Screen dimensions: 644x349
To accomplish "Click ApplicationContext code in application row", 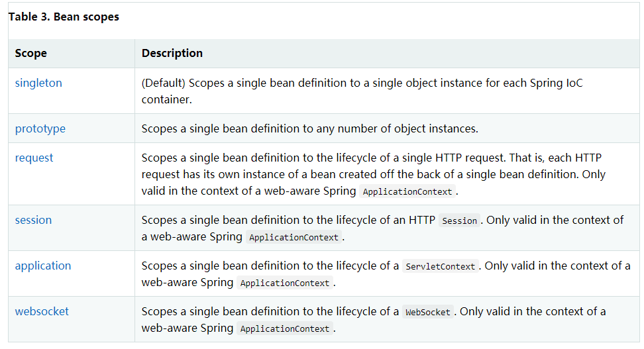I will (285, 283).
